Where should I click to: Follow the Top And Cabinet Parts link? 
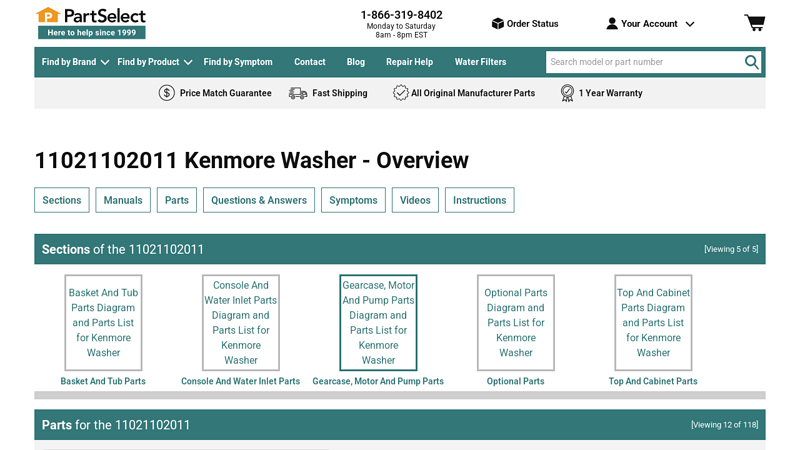pyautogui.click(x=653, y=381)
